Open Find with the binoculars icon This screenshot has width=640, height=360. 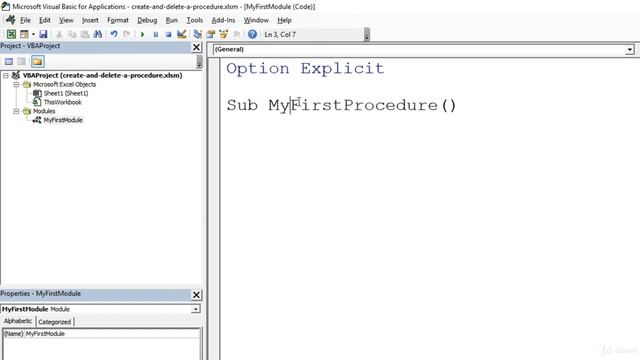pos(98,34)
